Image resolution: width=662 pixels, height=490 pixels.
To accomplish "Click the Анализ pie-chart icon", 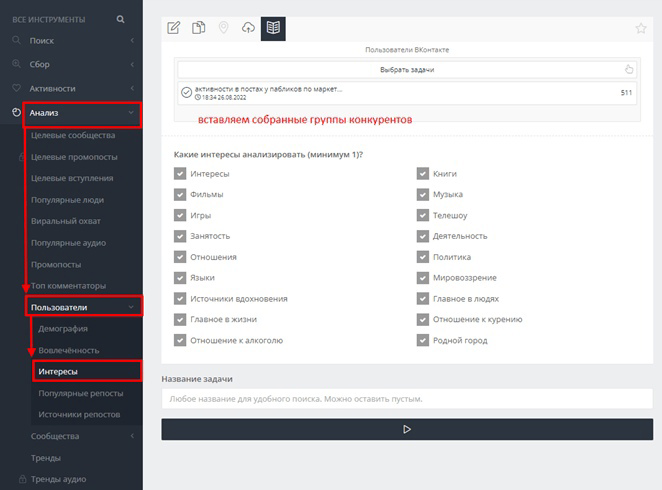I will [16, 112].
